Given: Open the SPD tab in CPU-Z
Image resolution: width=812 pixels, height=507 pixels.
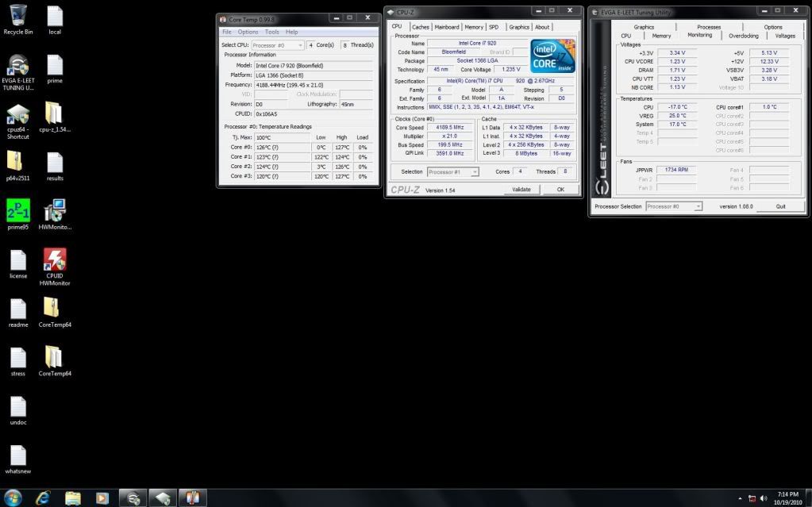Looking at the screenshot, I should [494, 28].
